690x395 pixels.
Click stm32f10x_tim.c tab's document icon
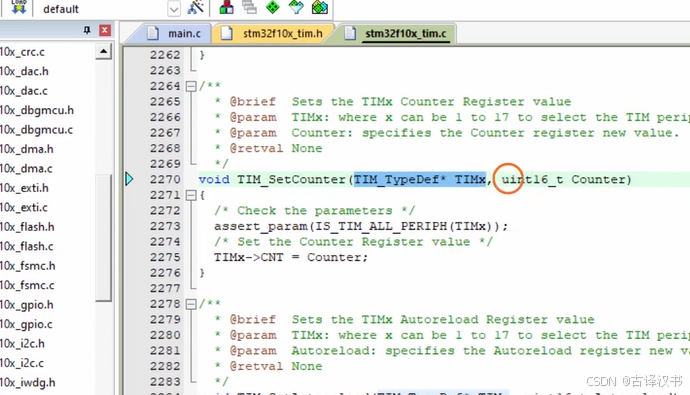[350, 33]
